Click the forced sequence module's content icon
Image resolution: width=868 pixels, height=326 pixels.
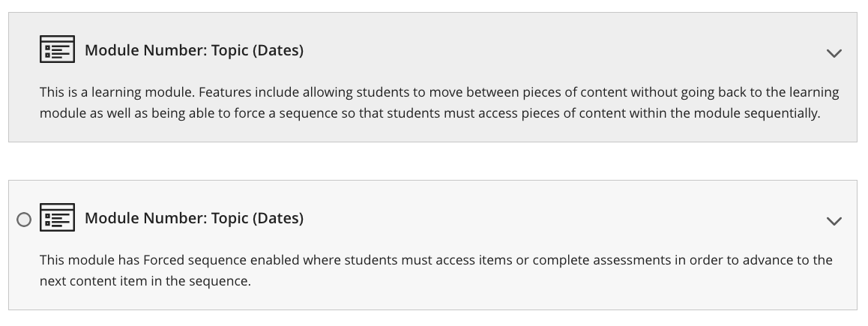coord(57,217)
